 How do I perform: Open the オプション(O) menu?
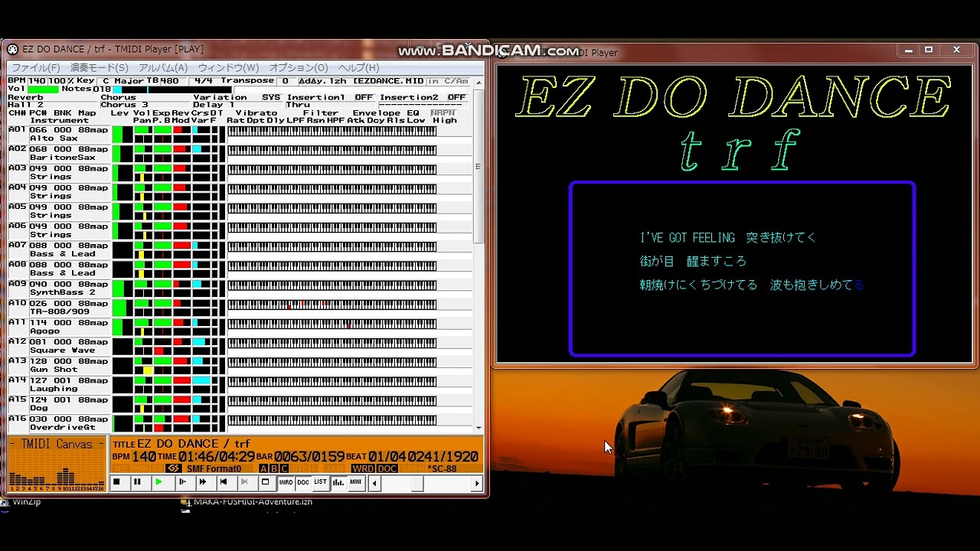[299, 68]
